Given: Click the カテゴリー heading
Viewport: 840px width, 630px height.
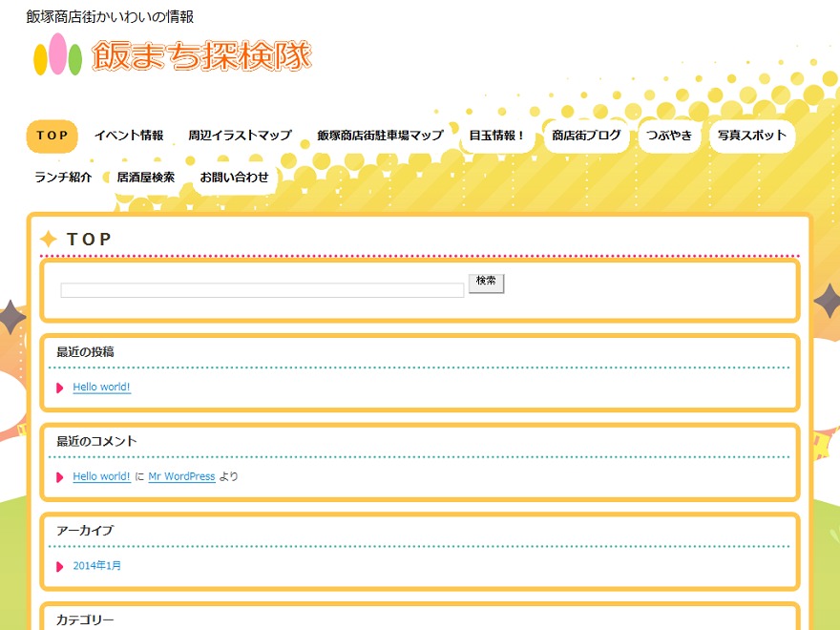Looking at the screenshot, I should 85,620.
